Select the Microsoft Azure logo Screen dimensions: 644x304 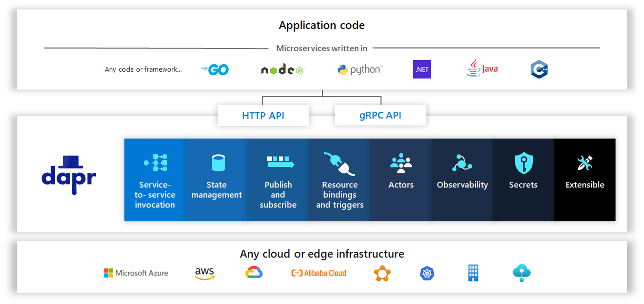point(136,273)
